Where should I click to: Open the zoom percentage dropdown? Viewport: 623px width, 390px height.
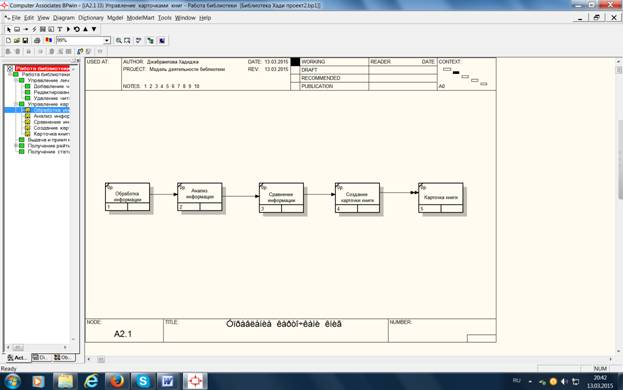tap(107, 41)
